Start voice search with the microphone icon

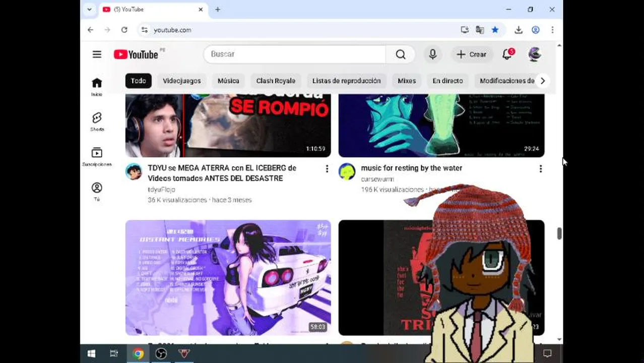[432, 54]
